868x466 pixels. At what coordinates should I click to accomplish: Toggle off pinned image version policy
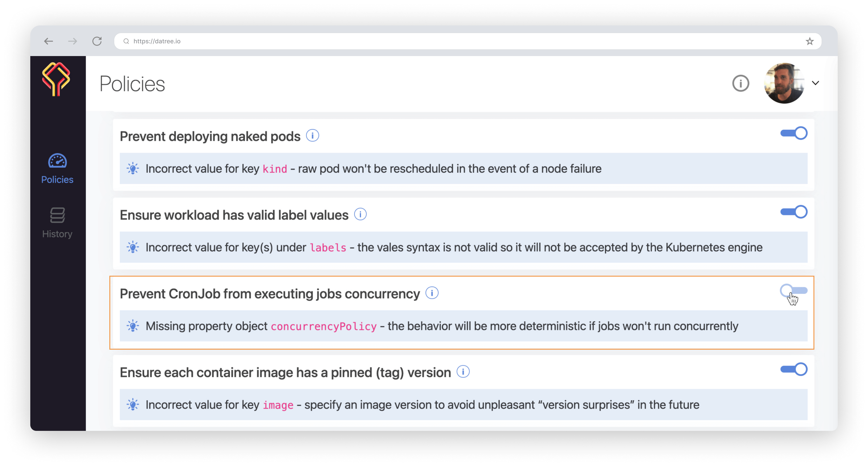point(793,369)
